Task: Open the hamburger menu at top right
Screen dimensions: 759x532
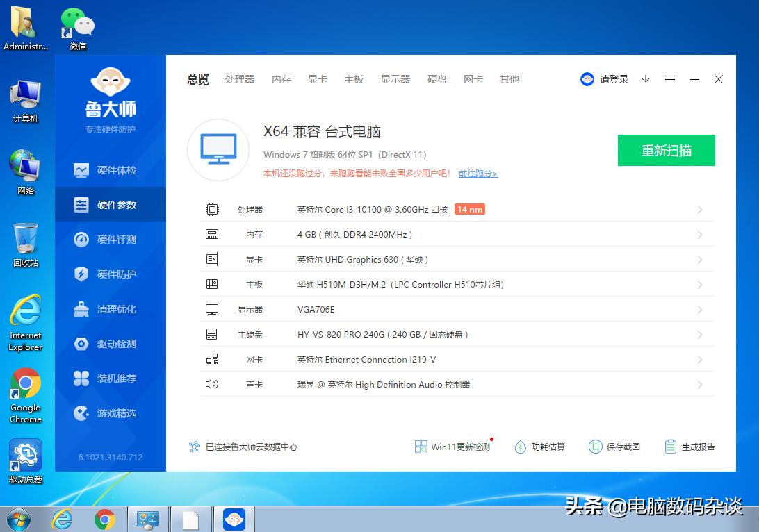Action: [x=669, y=79]
